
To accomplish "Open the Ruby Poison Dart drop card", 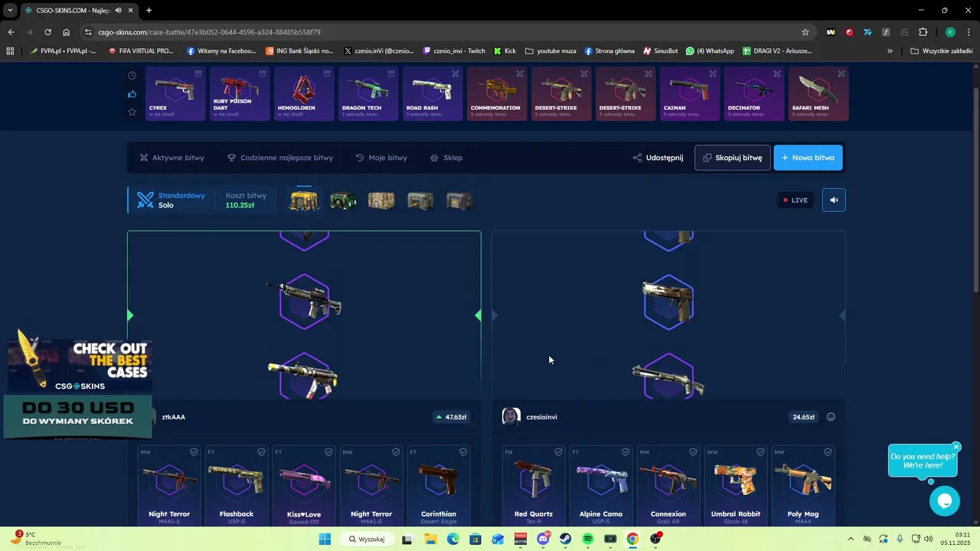I will coord(240,93).
